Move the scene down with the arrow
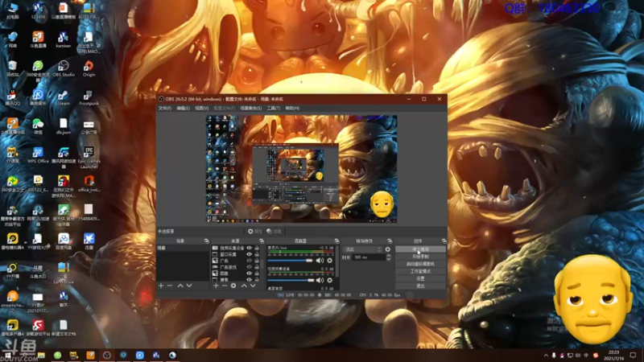The width and height of the screenshot is (644, 362). [189, 286]
